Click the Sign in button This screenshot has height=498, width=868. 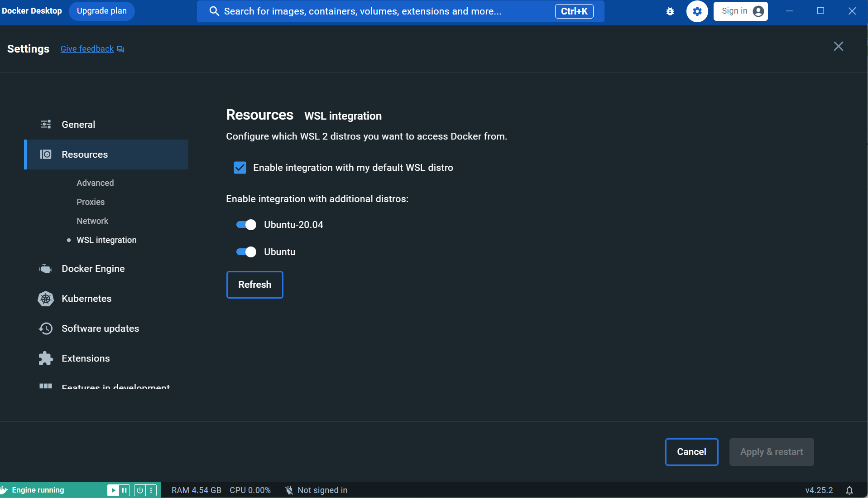[x=741, y=11]
